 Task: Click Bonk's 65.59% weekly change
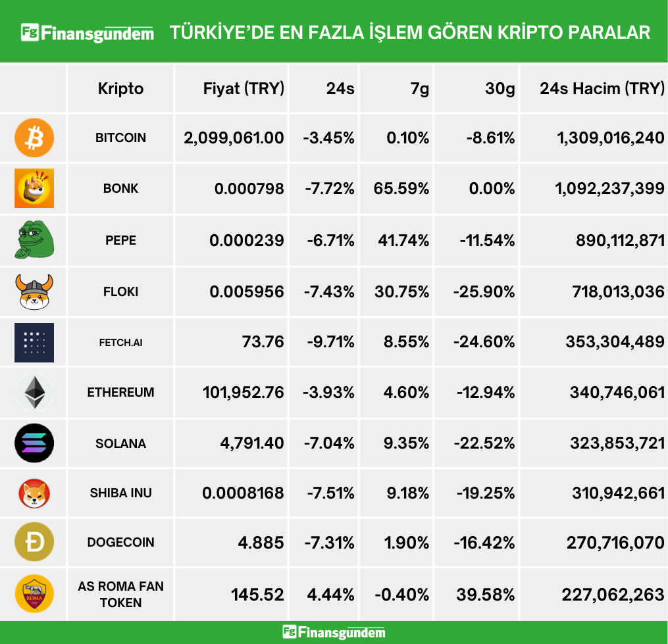401,189
